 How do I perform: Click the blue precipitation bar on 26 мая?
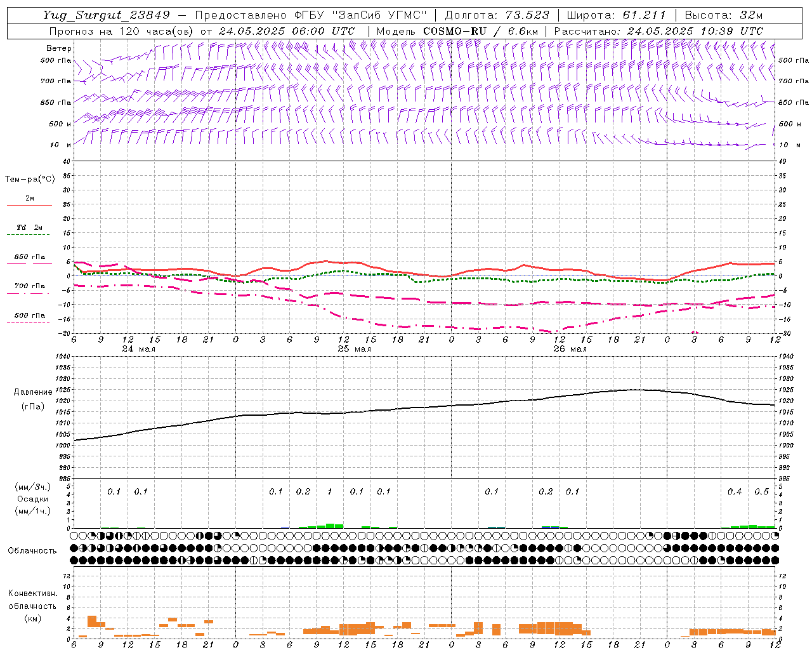point(550,527)
